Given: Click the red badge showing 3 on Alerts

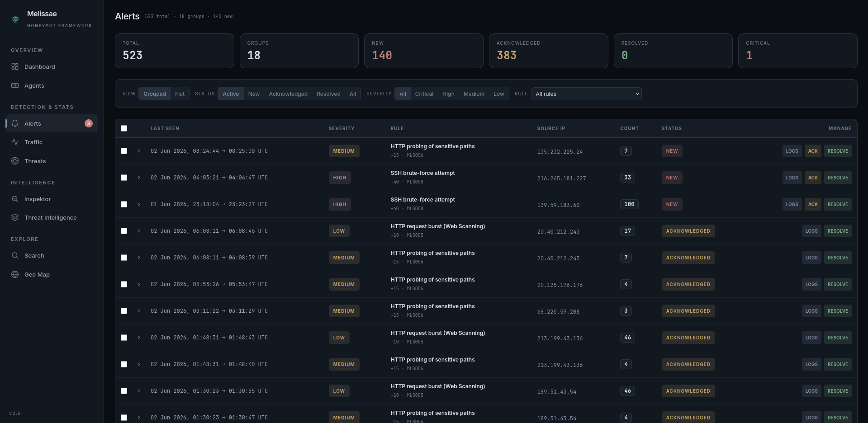Looking at the screenshot, I should [89, 123].
